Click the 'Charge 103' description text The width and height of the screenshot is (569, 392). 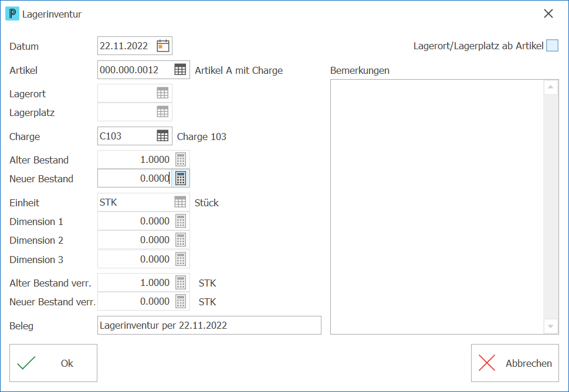pos(201,137)
